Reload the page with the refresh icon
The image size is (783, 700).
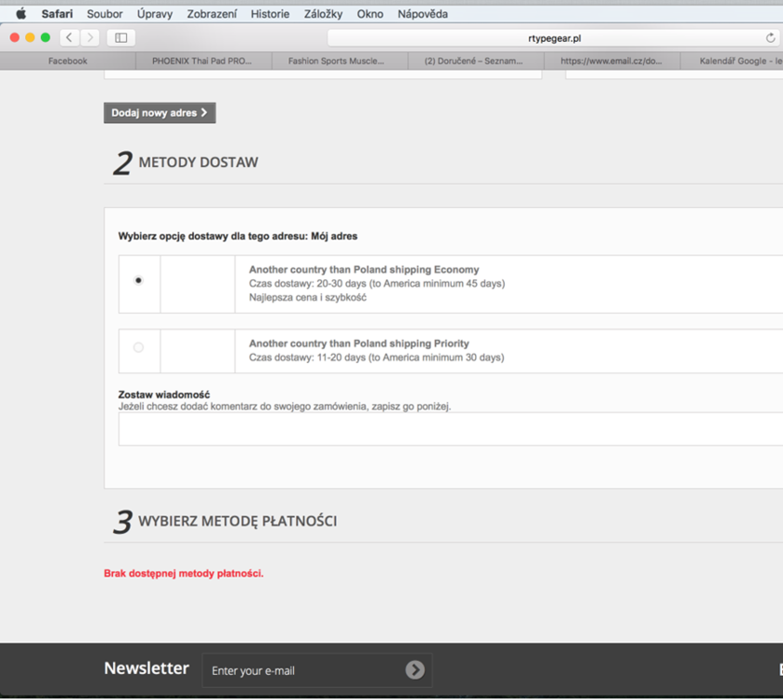click(771, 38)
